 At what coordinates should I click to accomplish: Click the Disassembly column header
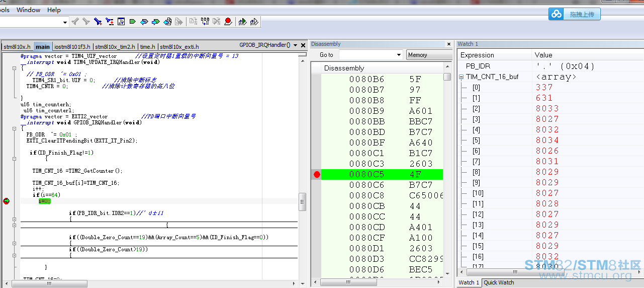tap(382, 68)
